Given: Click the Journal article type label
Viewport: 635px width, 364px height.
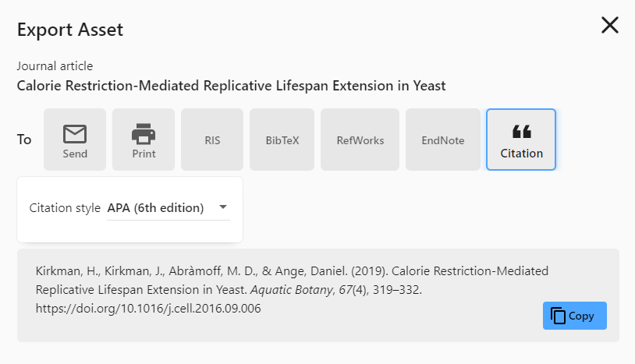Looking at the screenshot, I should (x=55, y=66).
